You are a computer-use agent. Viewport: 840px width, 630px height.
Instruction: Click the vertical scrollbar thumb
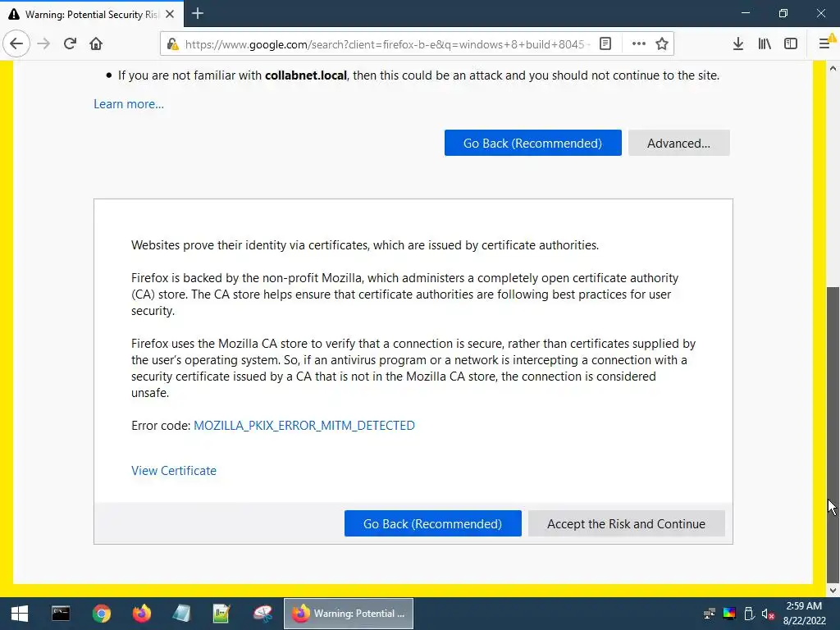[833, 434]
